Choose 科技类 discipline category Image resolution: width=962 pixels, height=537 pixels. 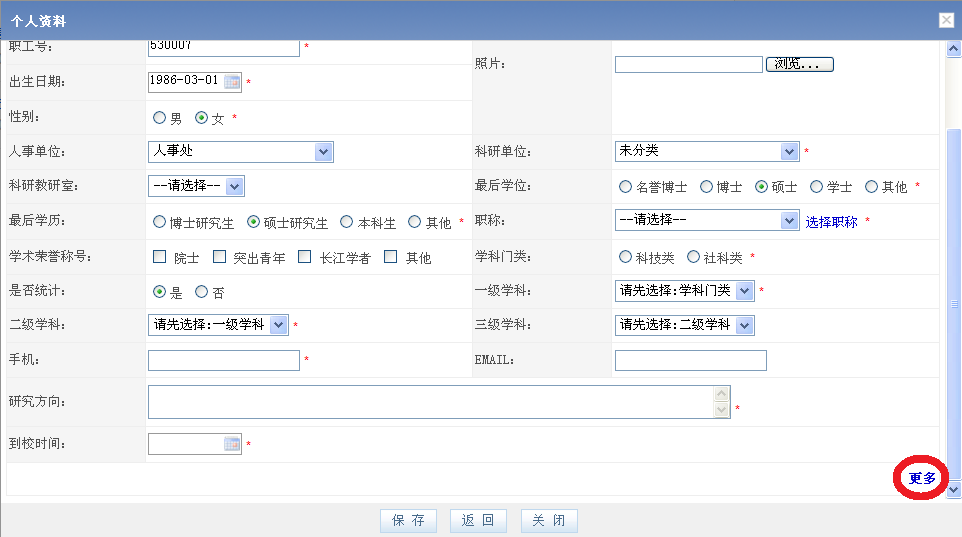[x=626, y=257]
